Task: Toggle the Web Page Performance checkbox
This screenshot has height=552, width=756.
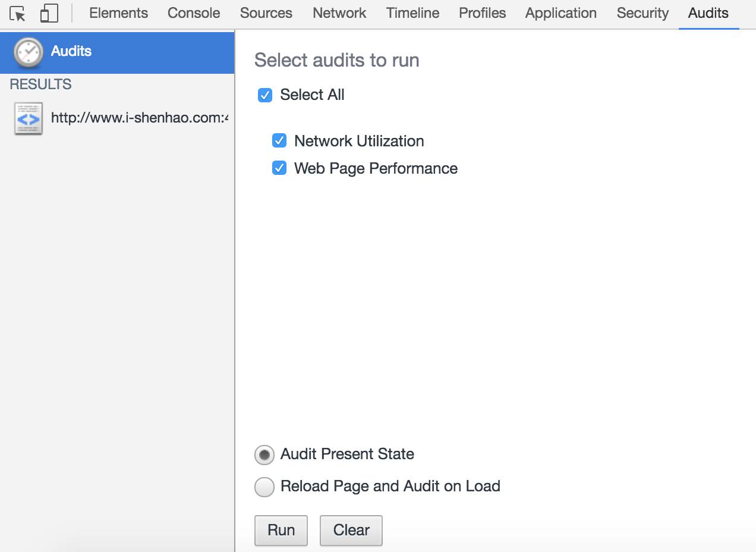Action: 279,168
